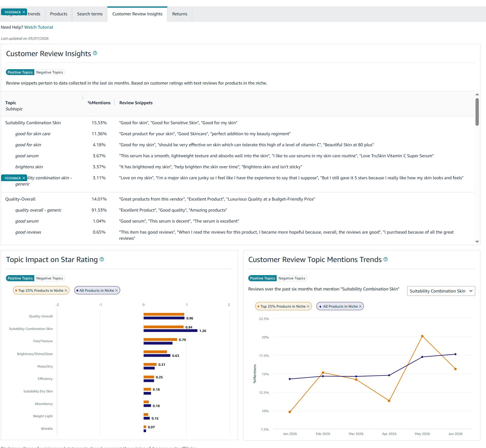
Task: Select Positive Topics in Customer Review Insights table
Action: [x=20, y=72]
